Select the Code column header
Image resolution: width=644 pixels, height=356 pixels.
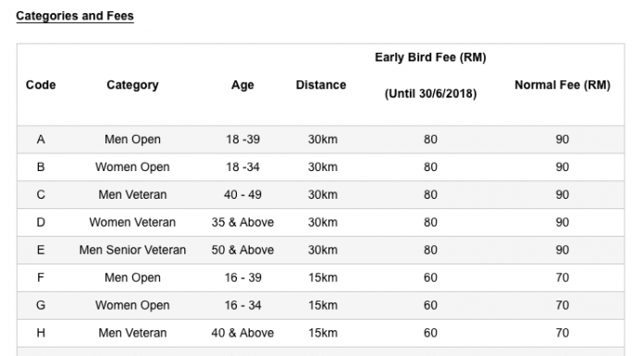click(x=41, y=85)
